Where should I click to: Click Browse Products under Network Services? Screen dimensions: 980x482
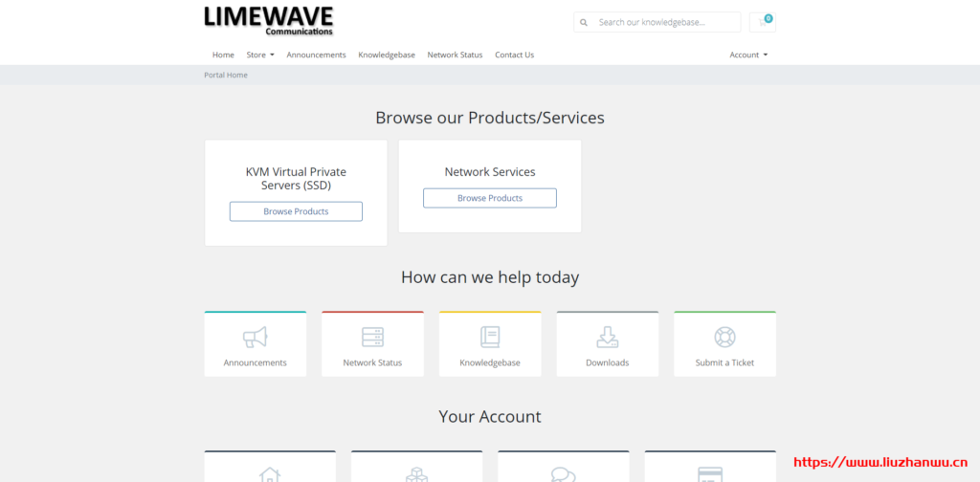[489, 198]
